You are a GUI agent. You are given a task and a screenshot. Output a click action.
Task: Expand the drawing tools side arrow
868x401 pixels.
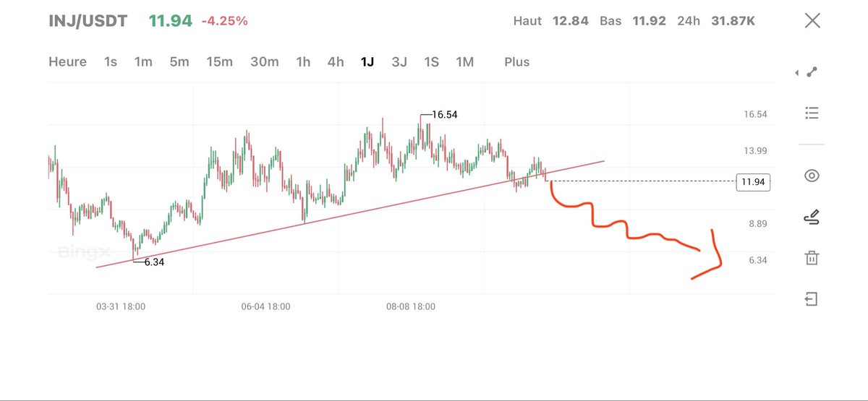point(796,73)
